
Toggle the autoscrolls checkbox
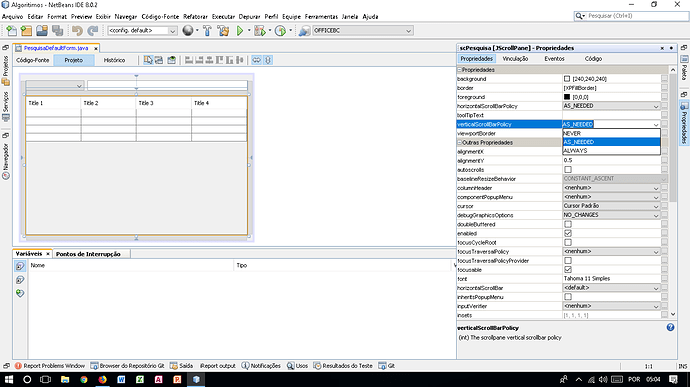568,170
